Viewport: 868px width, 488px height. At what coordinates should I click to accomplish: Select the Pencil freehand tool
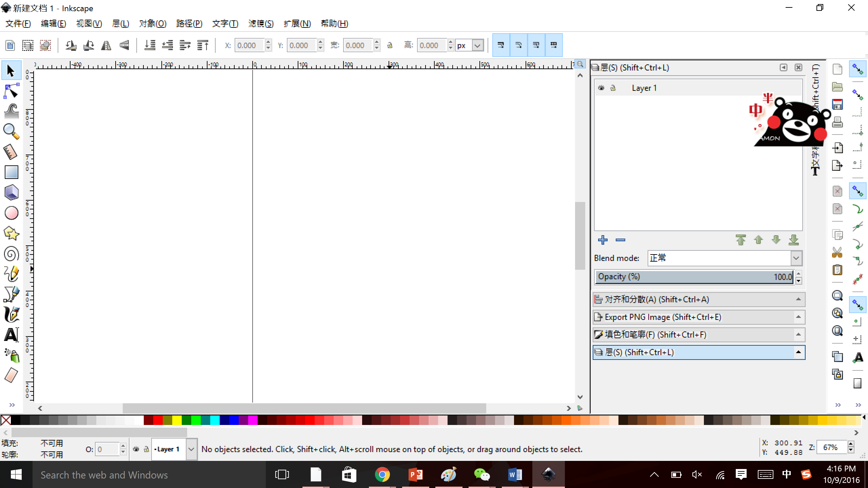pos(11,274)
